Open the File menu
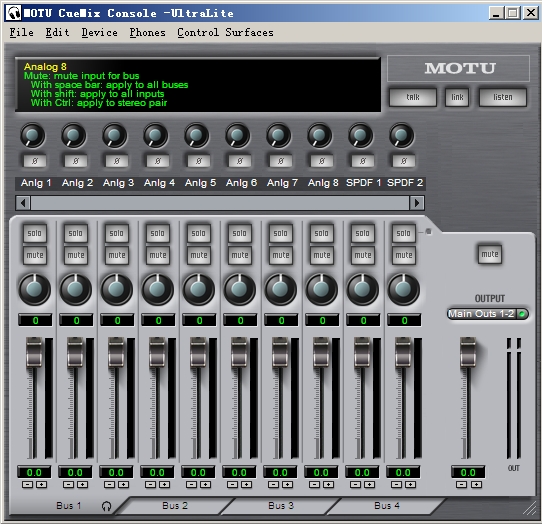 [21, 32]
